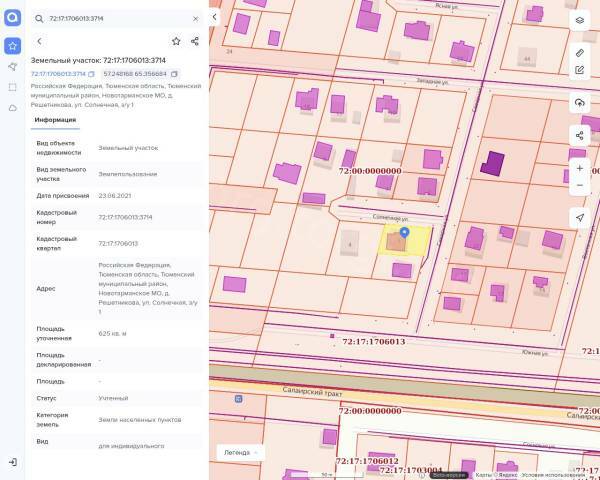This screenshot has width=600, height=480.
Task: Locate my position with arrow icon
Action: click(580, 217)
